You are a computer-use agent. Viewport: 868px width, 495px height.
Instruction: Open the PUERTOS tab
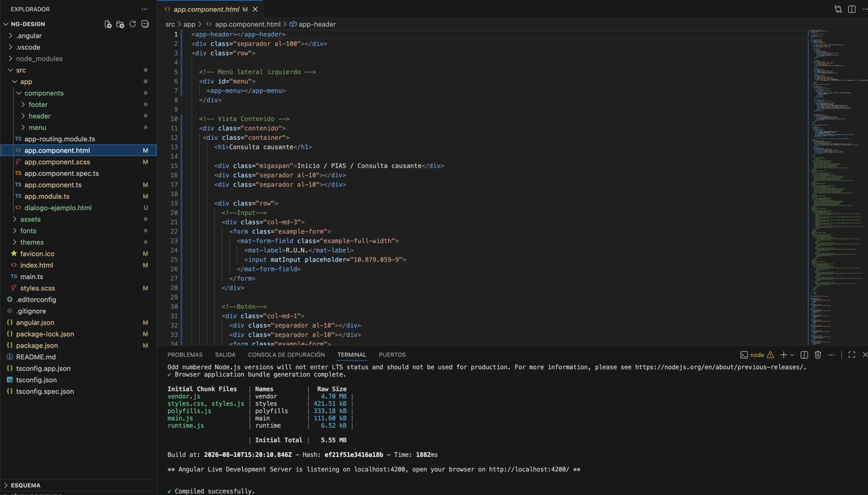click(x=392, y=355)
